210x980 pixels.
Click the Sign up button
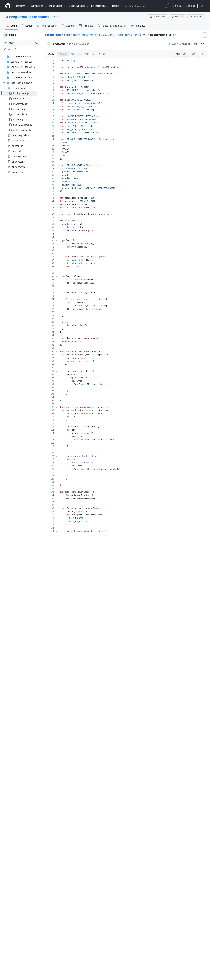click(191, 6)
